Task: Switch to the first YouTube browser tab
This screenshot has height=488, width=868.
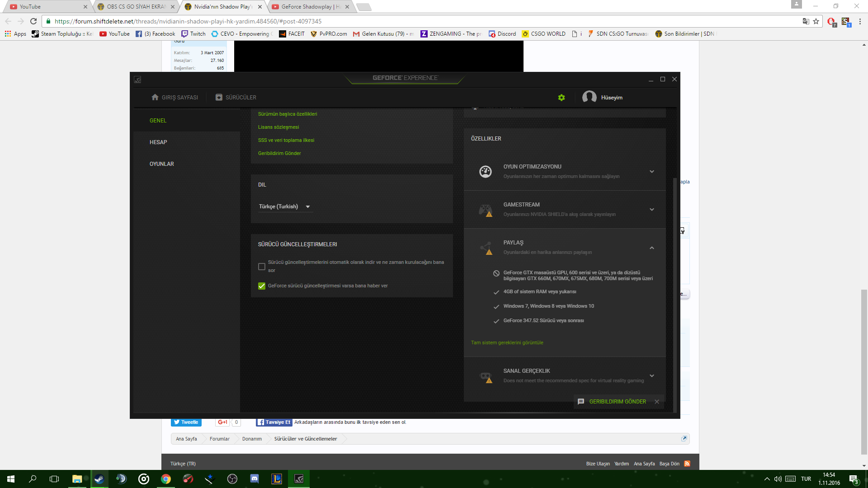Action: [x=47, y=7]
